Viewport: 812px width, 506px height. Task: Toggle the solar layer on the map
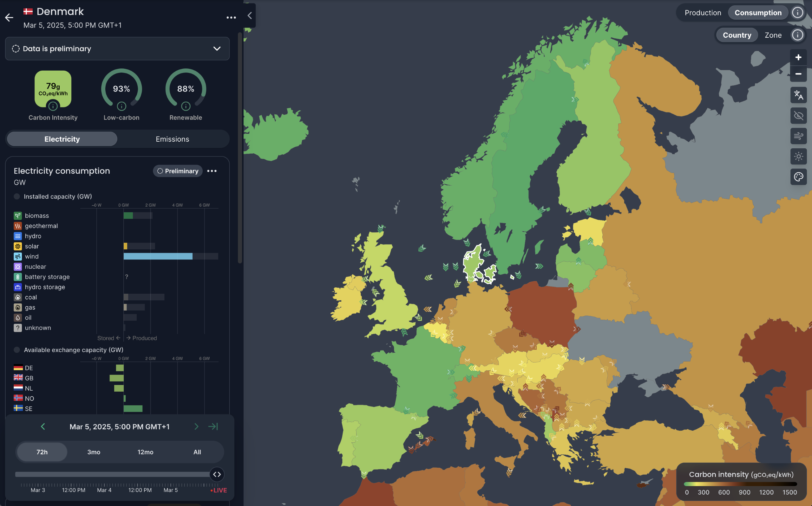pyautogui.click(x=799, y=156)
